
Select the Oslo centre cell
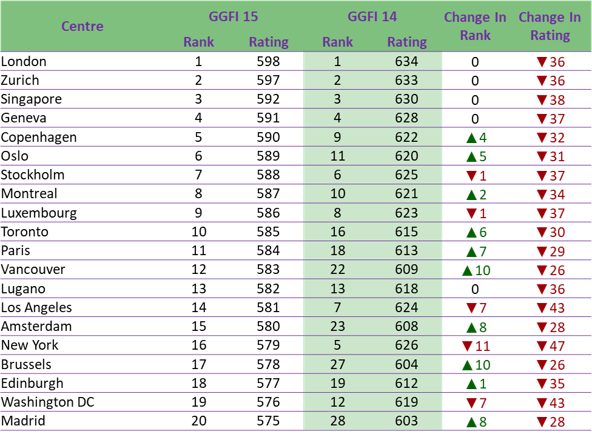(x=15, y=156)
